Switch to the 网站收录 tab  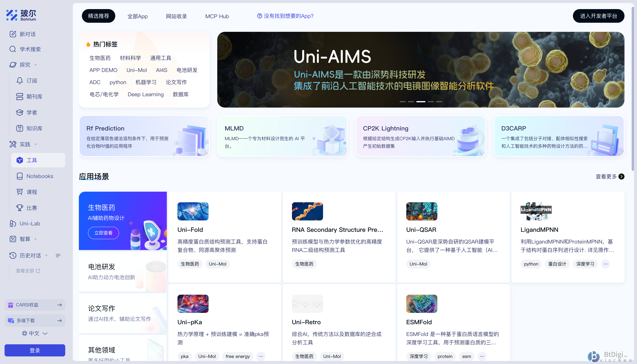click(177, 16)
